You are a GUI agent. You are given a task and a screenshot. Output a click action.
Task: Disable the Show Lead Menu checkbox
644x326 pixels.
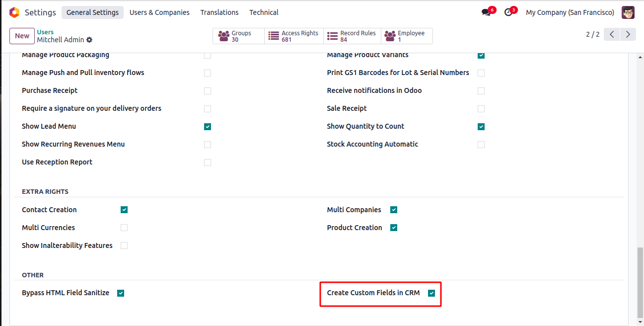[x=208, y=127]
